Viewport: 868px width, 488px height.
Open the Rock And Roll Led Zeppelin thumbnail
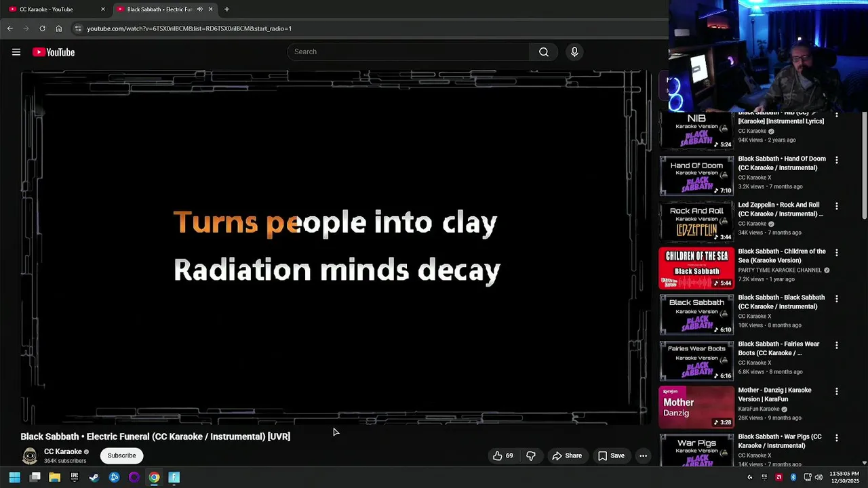[x=696, y=222]
